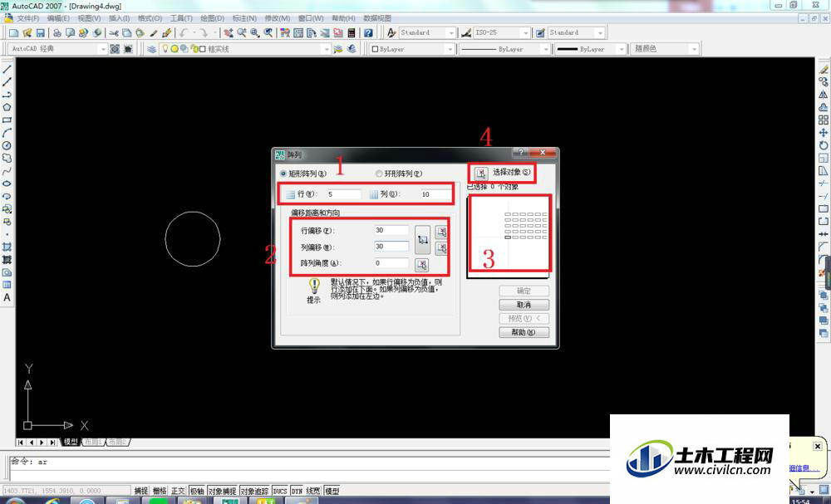Select the Move modify tool
The image size is (831, 504).
coord(823,133)
